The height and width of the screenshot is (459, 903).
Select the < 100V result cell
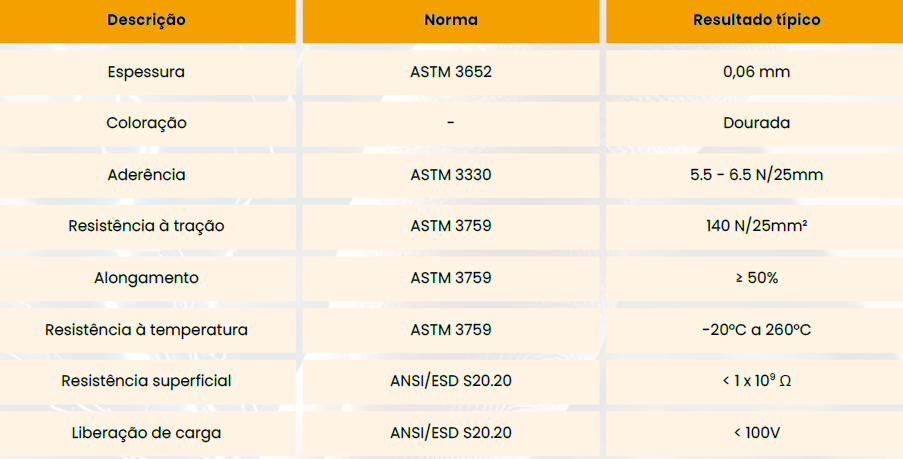[756, 433]
